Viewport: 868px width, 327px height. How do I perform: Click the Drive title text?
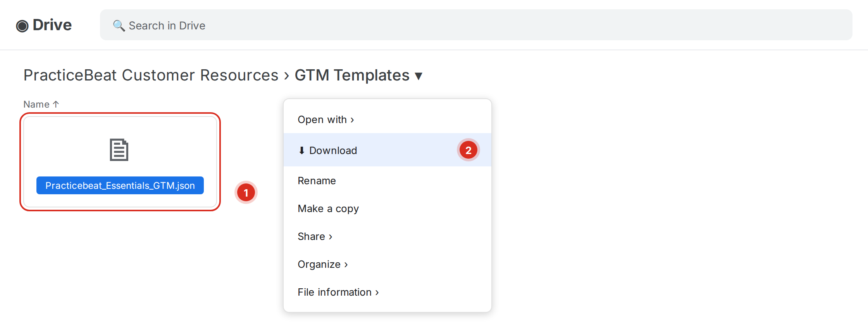coord(52,25)
